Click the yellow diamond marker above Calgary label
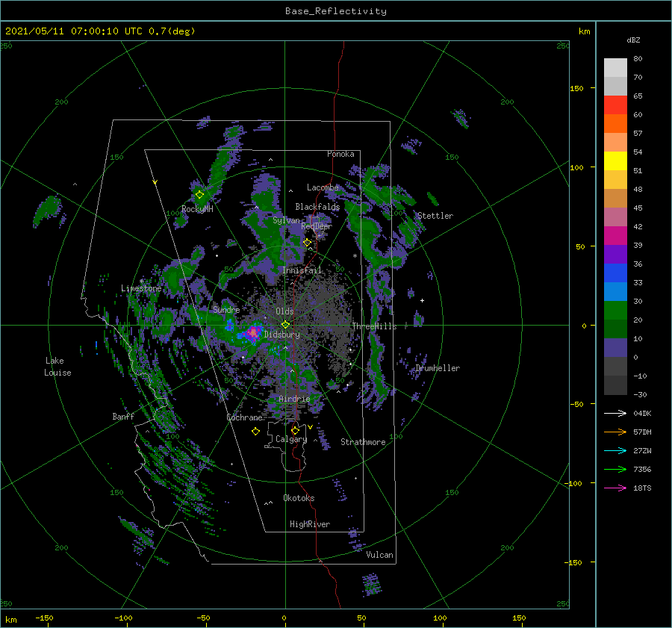Screen dimensions: 672x628 pyautogui.click(x=295, y=430)
